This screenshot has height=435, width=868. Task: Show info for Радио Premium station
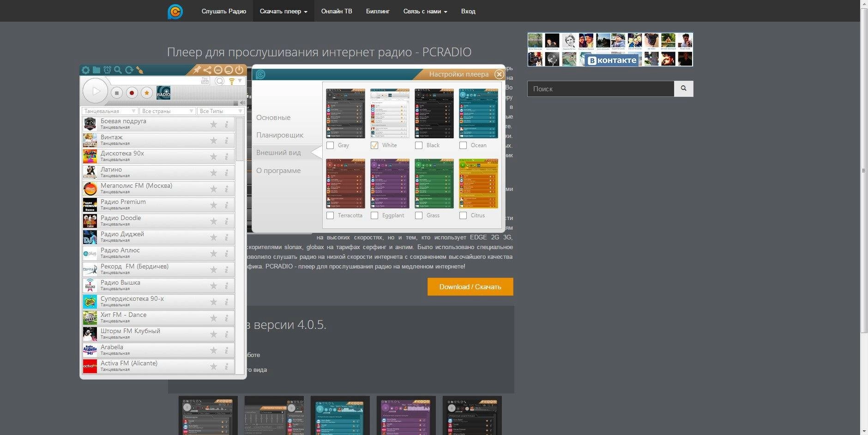click(x=226, y=205)
